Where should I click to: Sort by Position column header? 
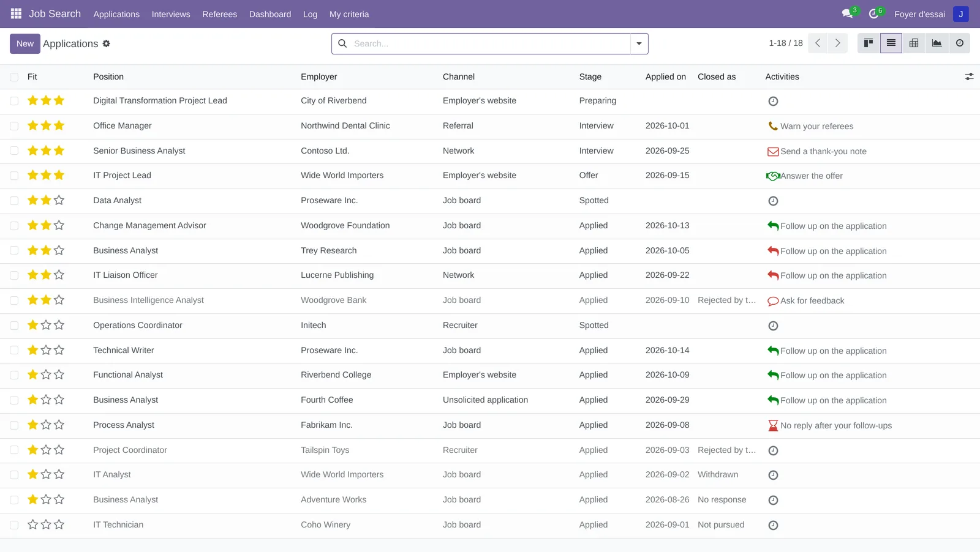click(x=108, y=76)
